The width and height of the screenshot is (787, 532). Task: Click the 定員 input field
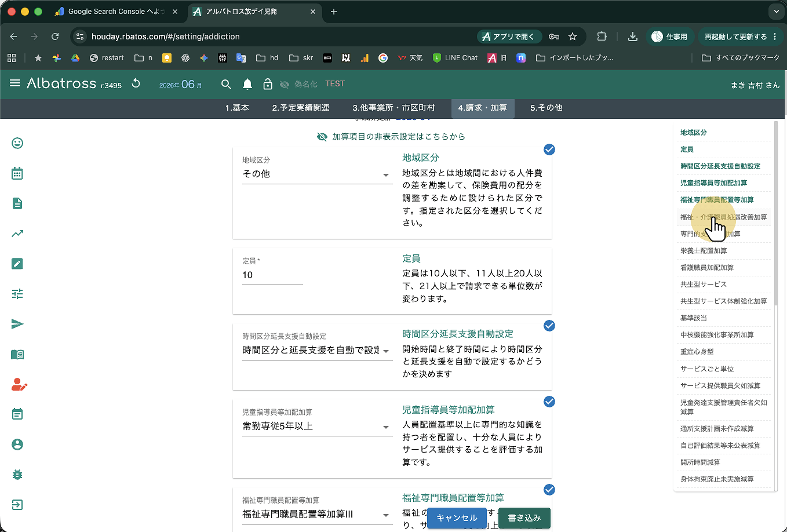[272, 275]
